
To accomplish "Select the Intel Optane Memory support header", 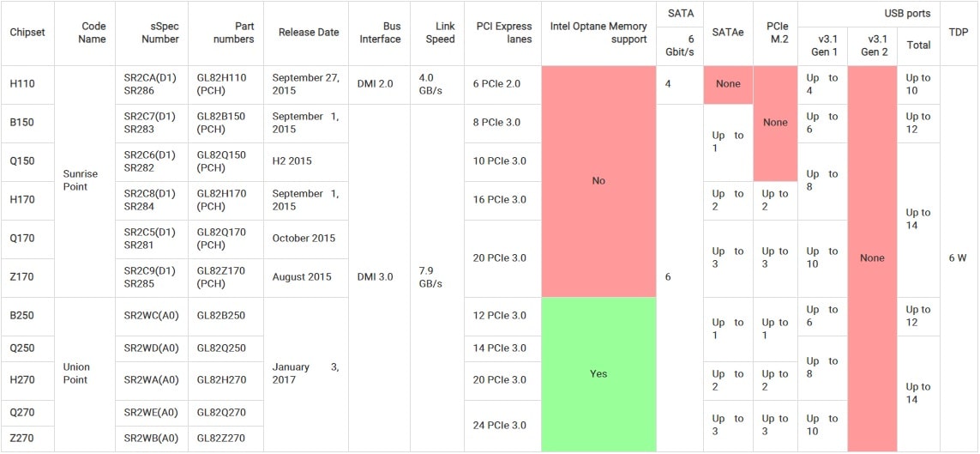I will point(598,33).
